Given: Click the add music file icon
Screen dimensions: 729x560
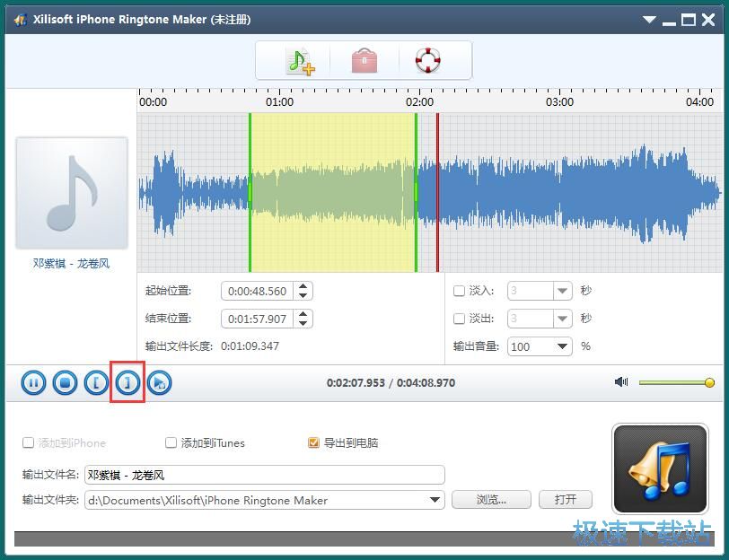Looking at the screenshot, I should pyautogui.click(x=301, y=60).
